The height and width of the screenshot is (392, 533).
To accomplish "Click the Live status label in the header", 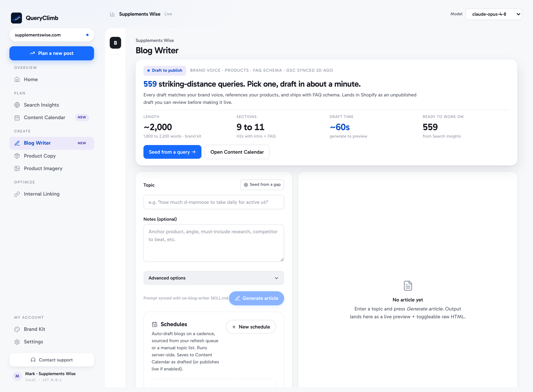I will tap(168, 14).
